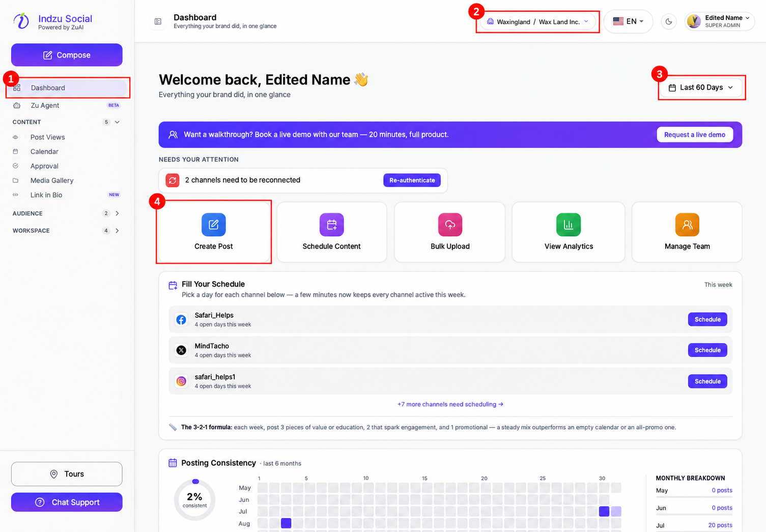766x532 pixels.
Task: Click the Manage Team people icon
Action: point(687,225)
